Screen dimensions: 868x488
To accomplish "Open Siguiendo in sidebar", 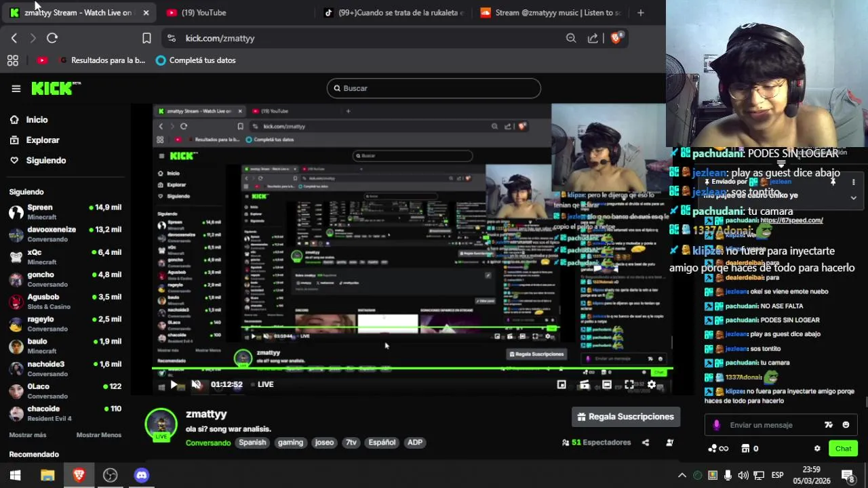I will (38, 161).
